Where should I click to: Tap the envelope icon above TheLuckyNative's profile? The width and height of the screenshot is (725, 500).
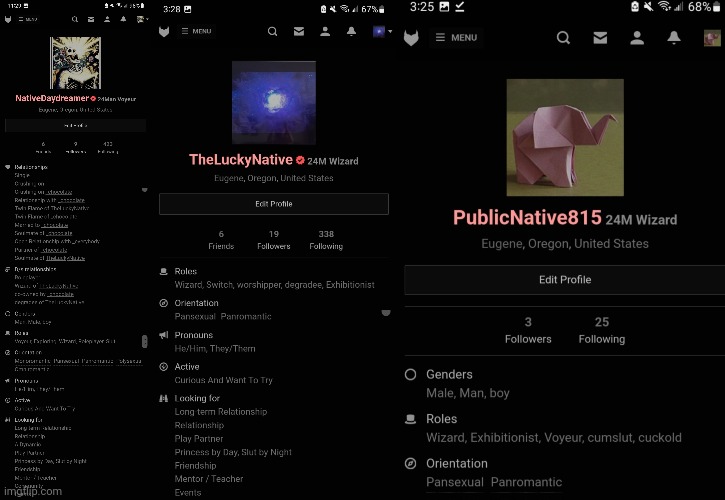[x=298, y=31]
